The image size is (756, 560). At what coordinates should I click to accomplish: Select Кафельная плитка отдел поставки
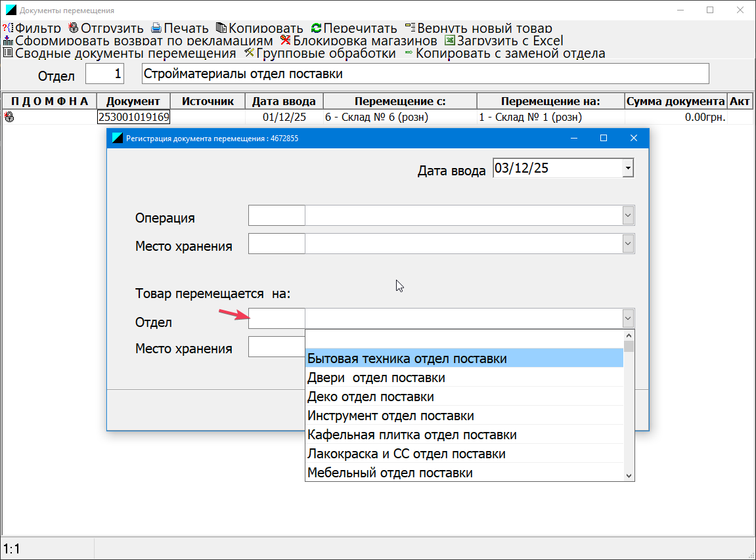464,435
